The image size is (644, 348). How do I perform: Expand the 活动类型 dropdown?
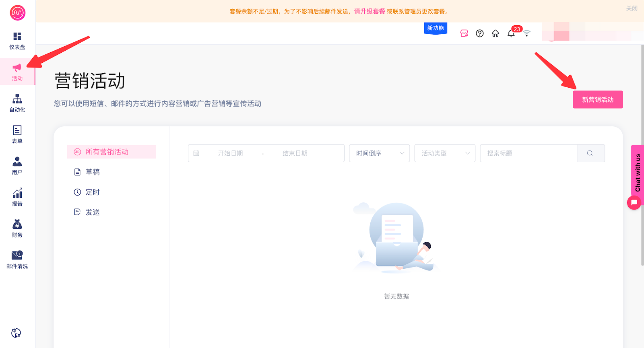[x=445, y=153]
